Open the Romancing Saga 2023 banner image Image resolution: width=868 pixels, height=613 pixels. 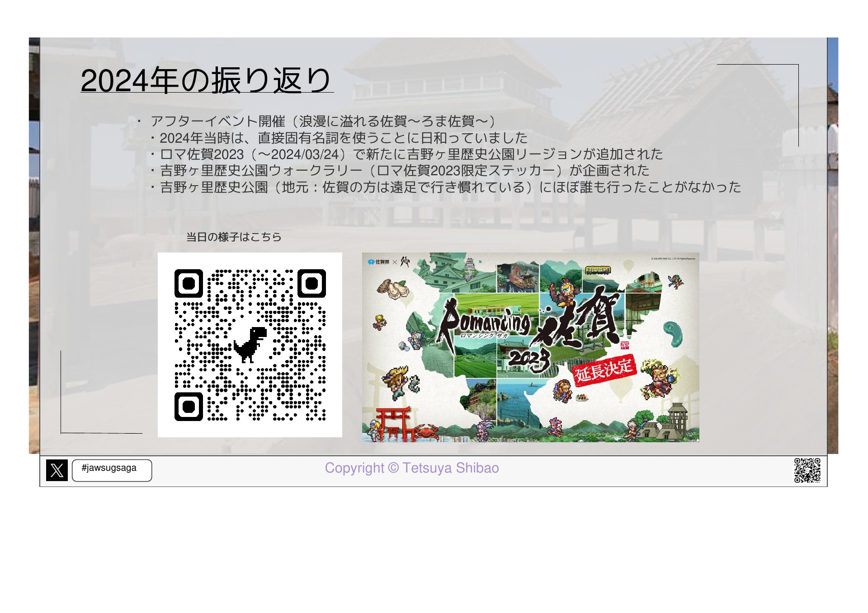tap(530, 347)
